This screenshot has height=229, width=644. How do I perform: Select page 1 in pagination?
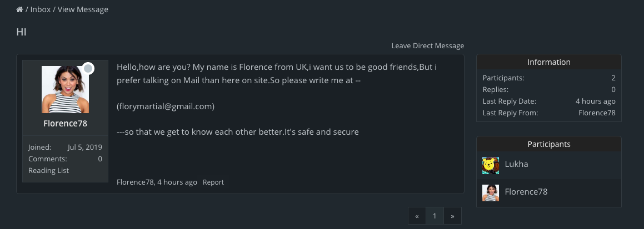click(x=435, y=216)
